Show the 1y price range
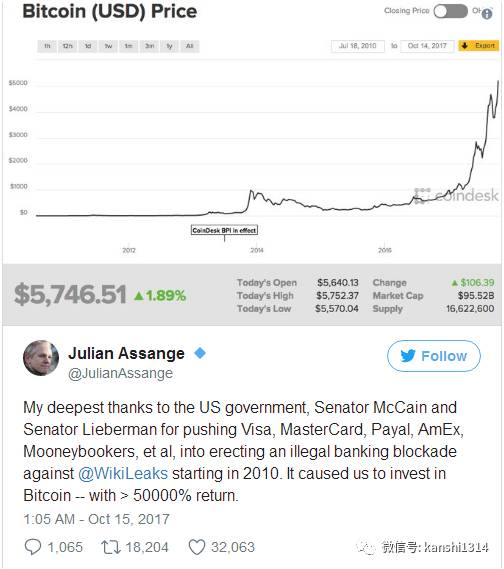The height and width of the screenshot is (569, 504). (x=169, y=46)
